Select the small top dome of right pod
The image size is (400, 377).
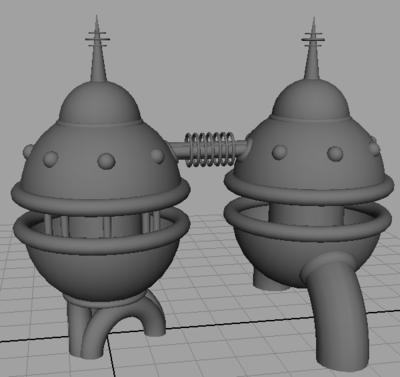tap(311, 99)
